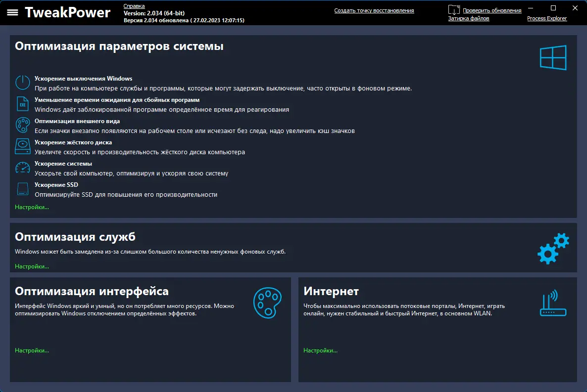Click the Версия 2.034 обновлена line
587x392 pixels.
click(184, 21)
